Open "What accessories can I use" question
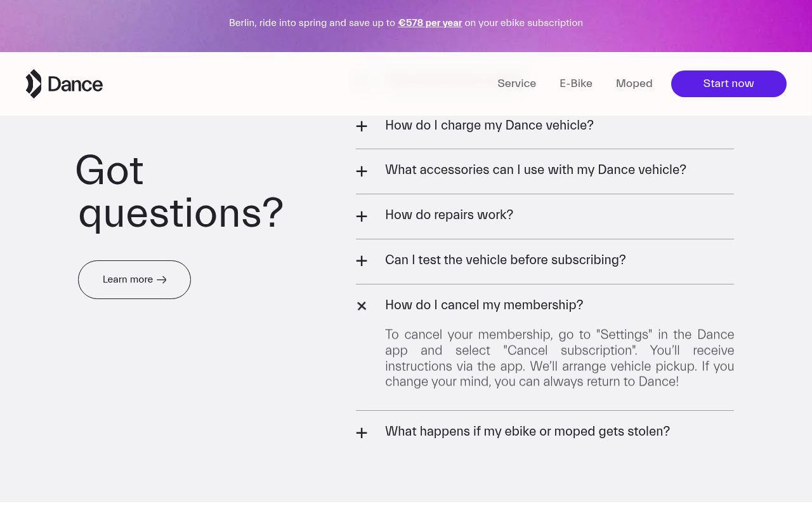 (535, 170)
